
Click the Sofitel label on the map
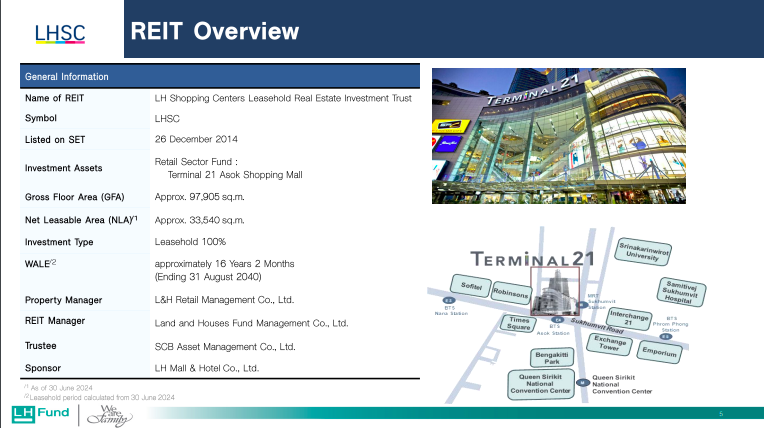pyautogui.click(x=471, y=286)
